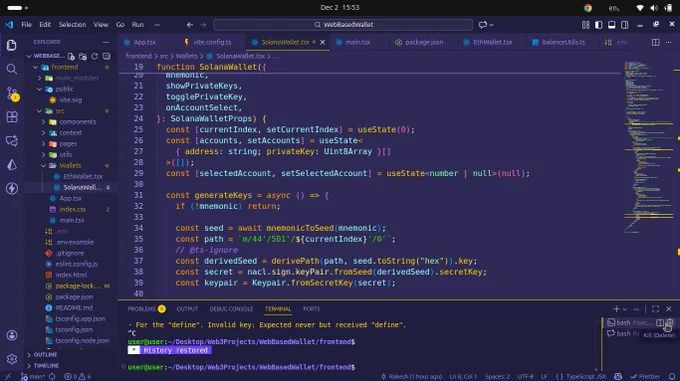The image size is (680, 381).
Task: Close the terminal panel
Action: (x=669, y=309)
